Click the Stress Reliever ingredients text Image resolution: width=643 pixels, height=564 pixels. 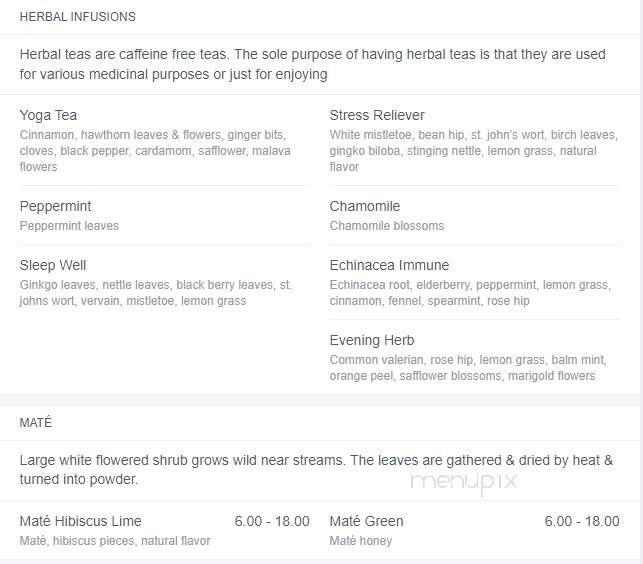pyautogui.click(x=474, y=151)
